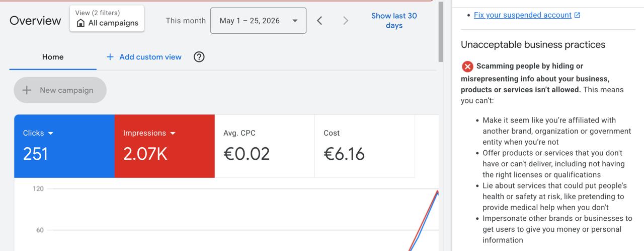Click the red error X icon
This screenshot has width=644, height=251.
[x=467, y=67]
